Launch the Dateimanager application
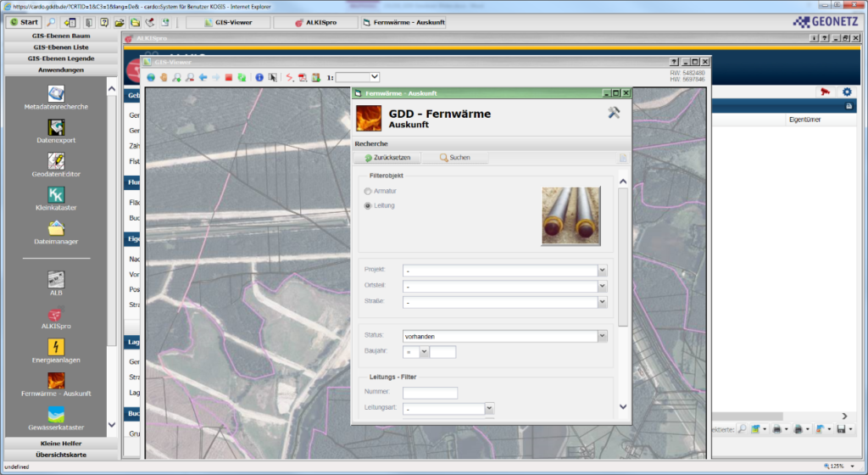 (x=56, y=229)
